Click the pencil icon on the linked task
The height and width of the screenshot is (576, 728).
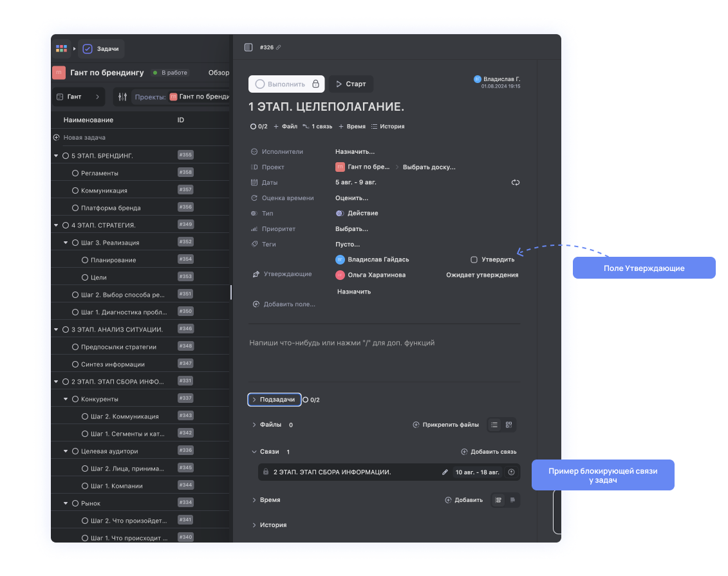coord(445,472)
